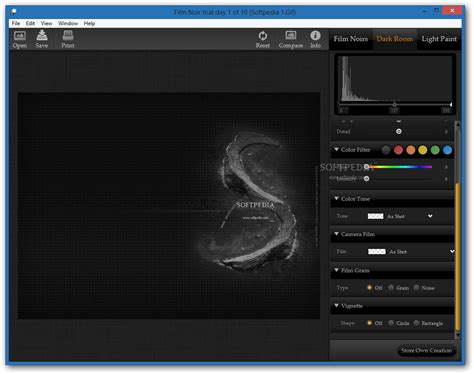
Task: Collapse the Vignette section
Action: click(x=337, y=305)
